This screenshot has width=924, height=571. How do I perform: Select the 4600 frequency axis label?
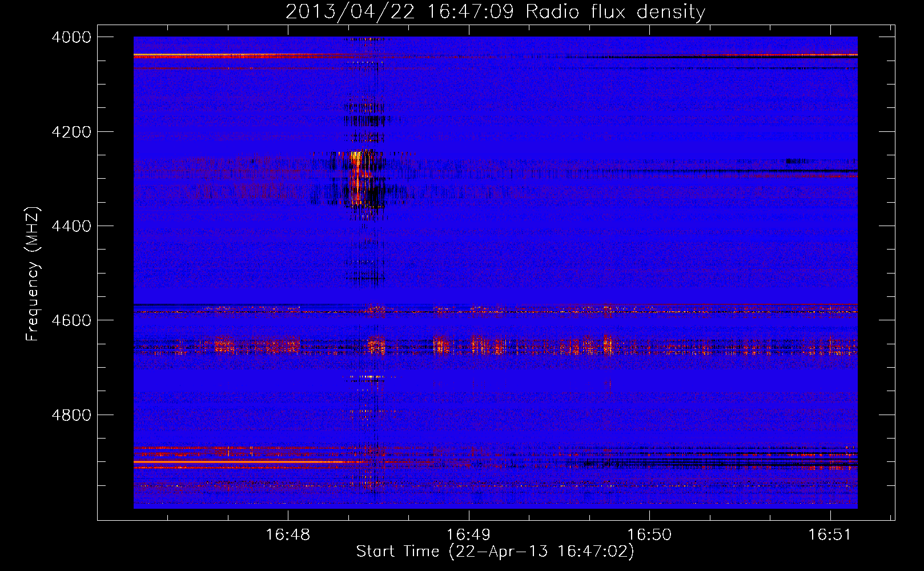point(71,320)
